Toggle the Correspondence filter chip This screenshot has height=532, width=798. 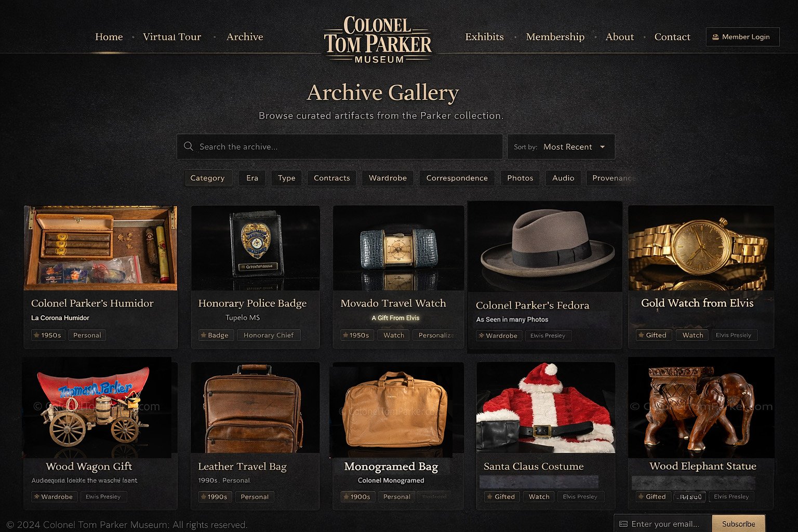coord(457,178)
